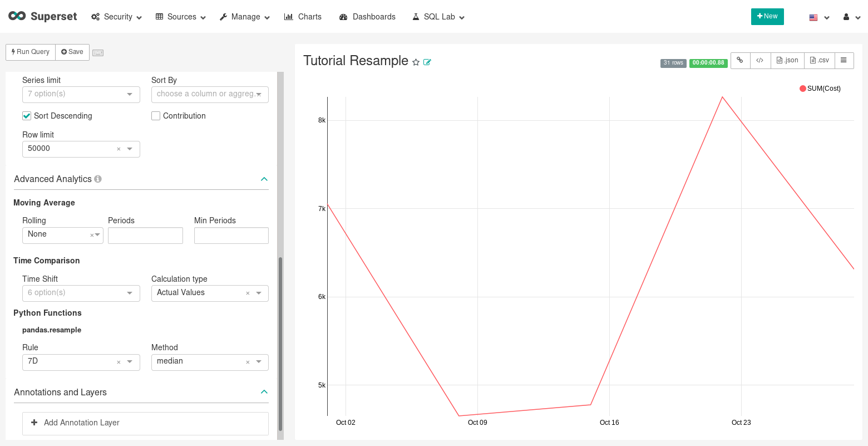Click the edit chart title icon

pos(427,62)
